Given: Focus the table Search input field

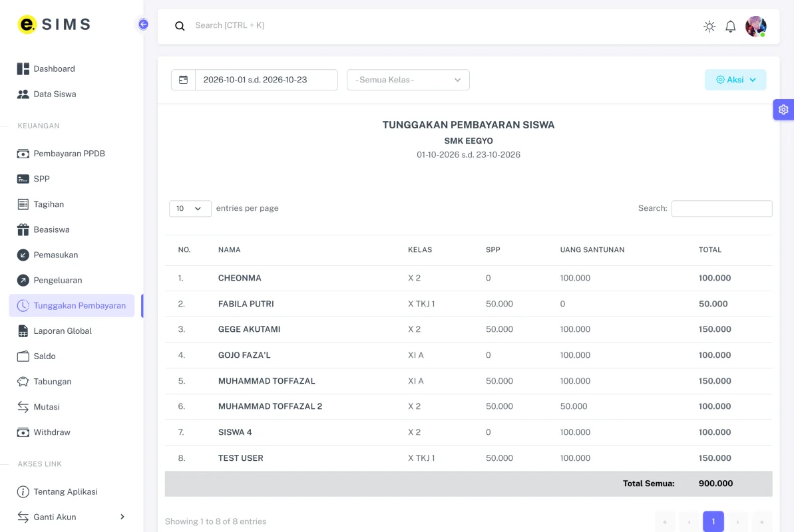Looking at the screenshot, I should click(x=721, y=209).
